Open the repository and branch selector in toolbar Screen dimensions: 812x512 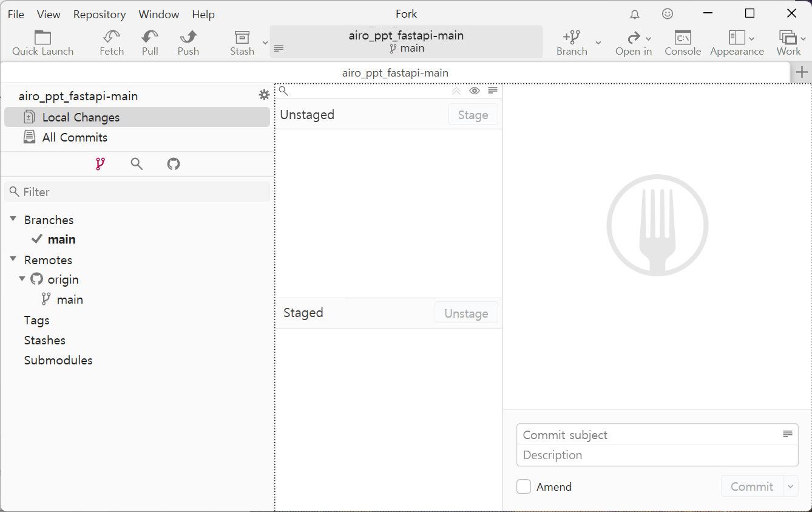pos(406,42)
